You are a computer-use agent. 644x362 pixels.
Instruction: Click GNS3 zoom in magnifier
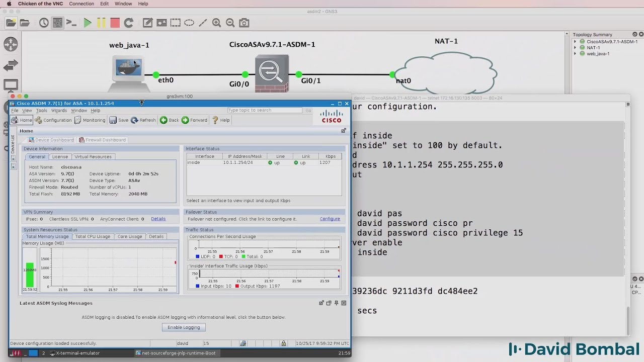[x=216, y=23]
